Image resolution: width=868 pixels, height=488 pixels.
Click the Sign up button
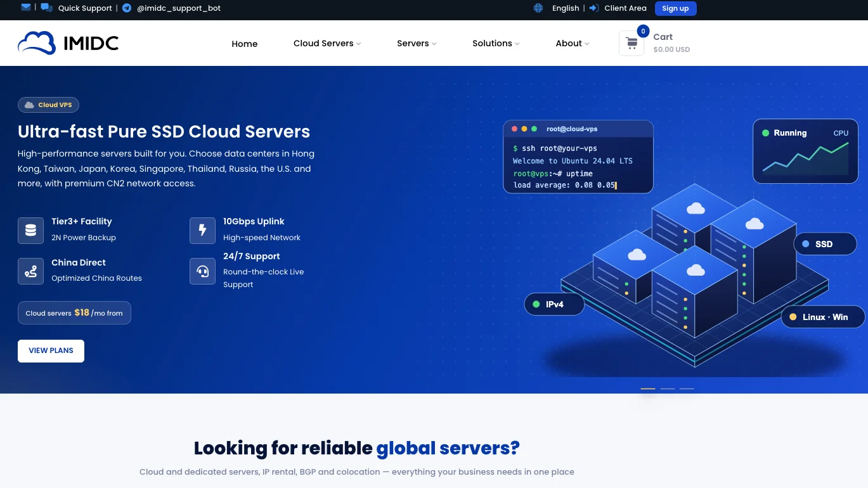675,8
